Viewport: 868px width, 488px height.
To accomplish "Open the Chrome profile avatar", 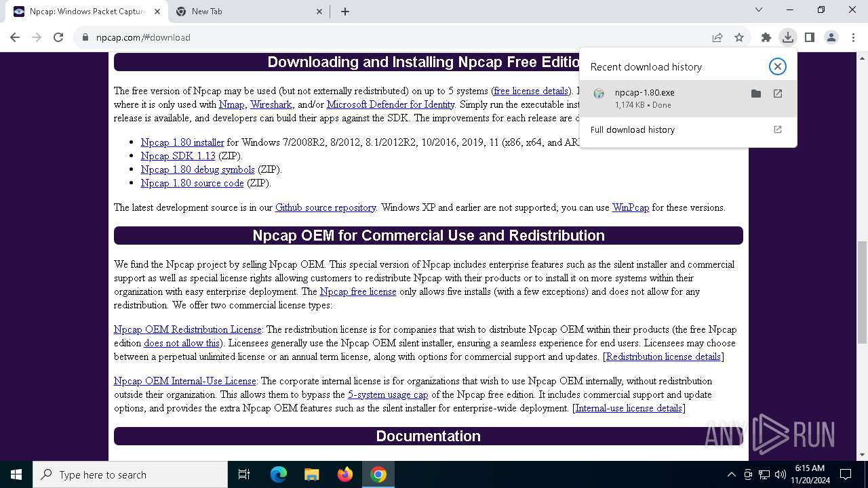I will 831,37.
